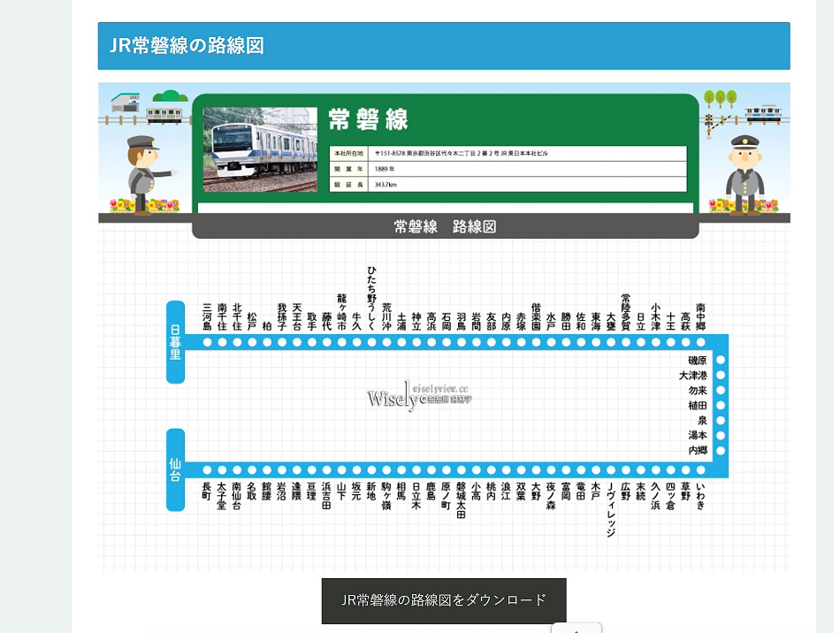Open the Joban line train photo
The image size is (840, 633).
[x=260, y=149]
